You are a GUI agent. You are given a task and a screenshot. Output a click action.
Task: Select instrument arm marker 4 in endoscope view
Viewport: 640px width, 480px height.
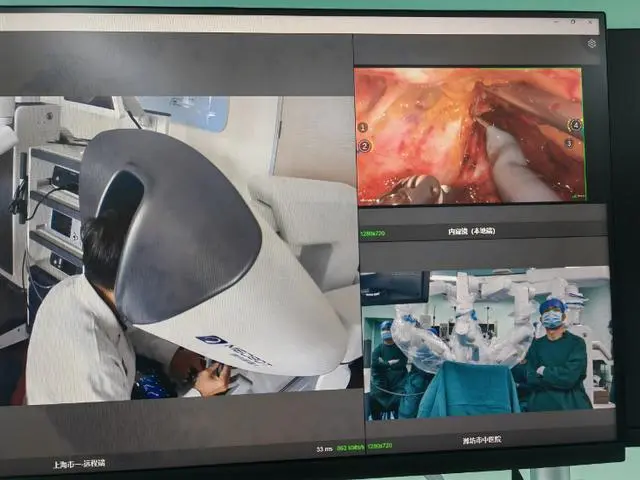click(574, 125)
